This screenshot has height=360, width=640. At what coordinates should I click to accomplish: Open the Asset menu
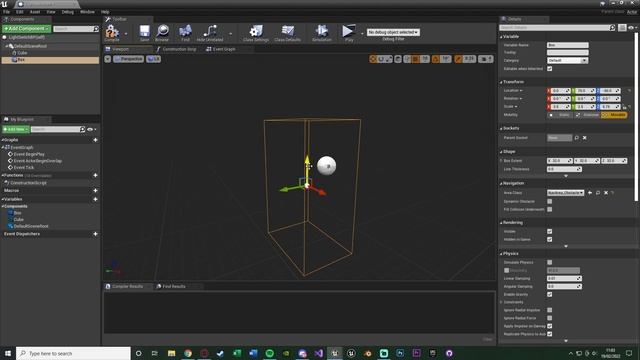(35, 12)
